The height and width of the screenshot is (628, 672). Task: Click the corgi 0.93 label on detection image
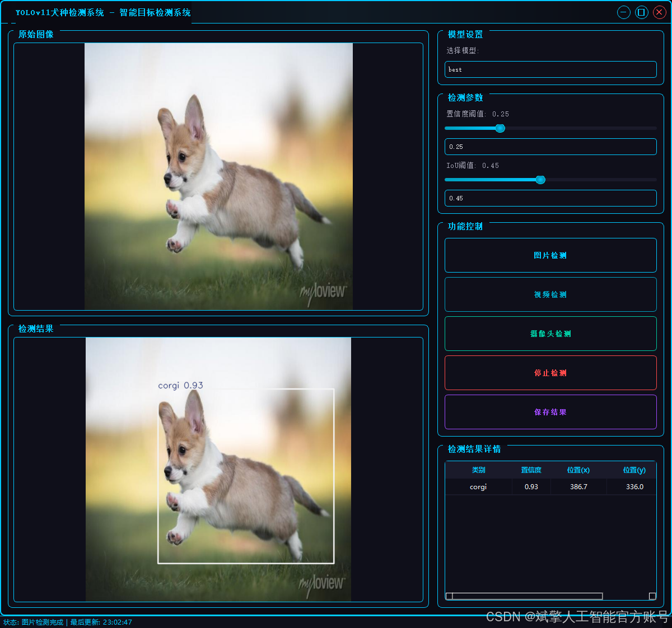pos(180,385)
